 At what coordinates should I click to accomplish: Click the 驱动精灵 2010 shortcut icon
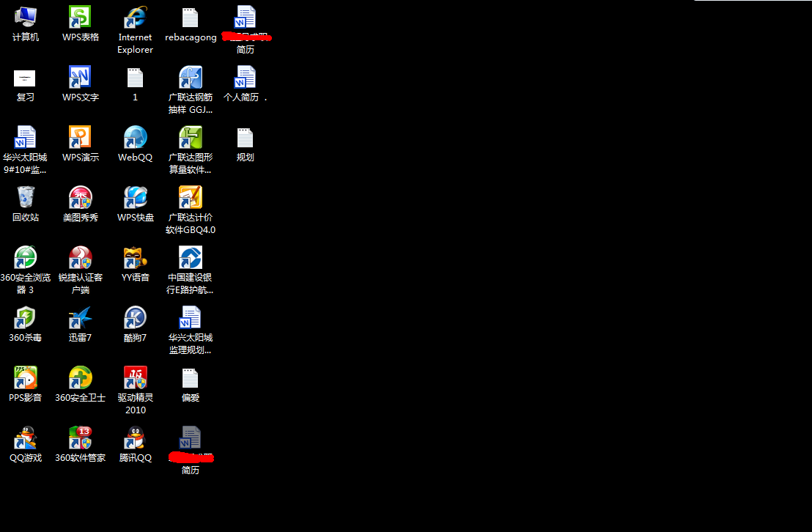coord(135,377)
